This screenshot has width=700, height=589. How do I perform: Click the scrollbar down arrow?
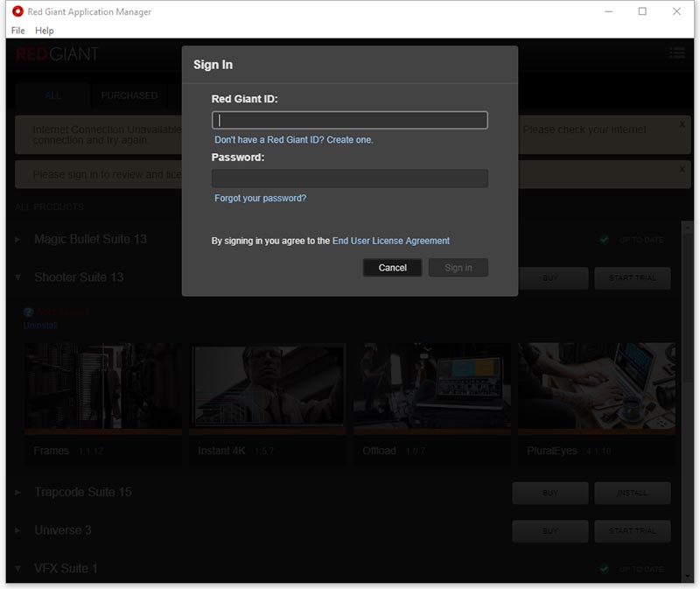point(688,576)
